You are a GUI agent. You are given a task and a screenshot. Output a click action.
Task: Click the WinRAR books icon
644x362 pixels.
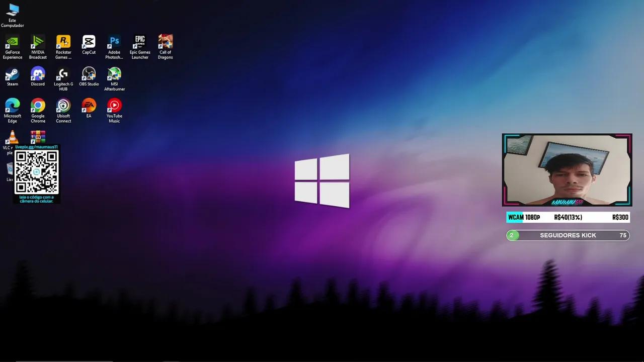coord(38,137)
